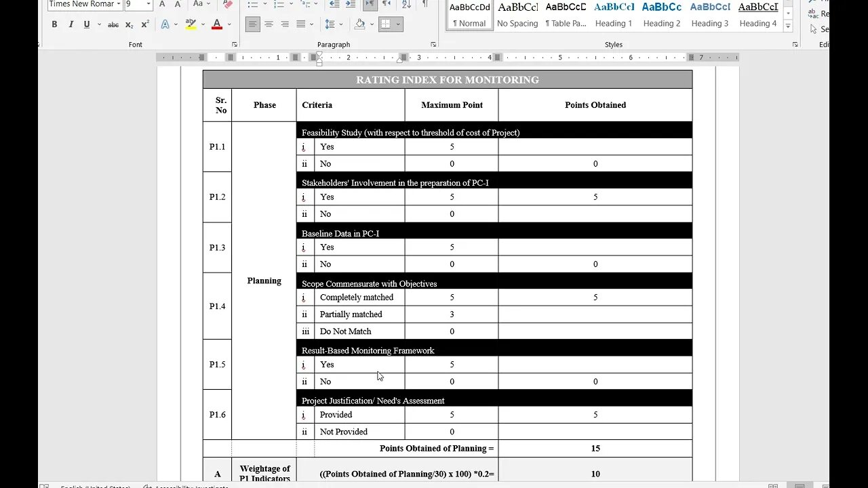The image size is (868, 488).
Task: Increase font size with grow font
Action: coord(162,4)
